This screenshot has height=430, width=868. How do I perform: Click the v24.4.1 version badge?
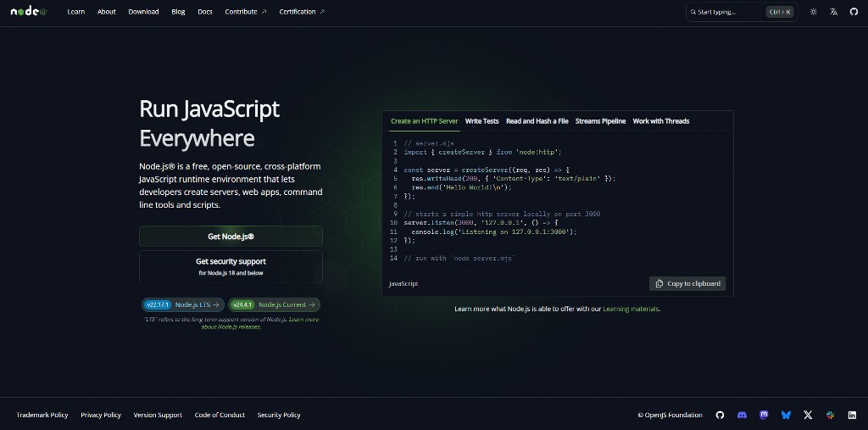243,304
